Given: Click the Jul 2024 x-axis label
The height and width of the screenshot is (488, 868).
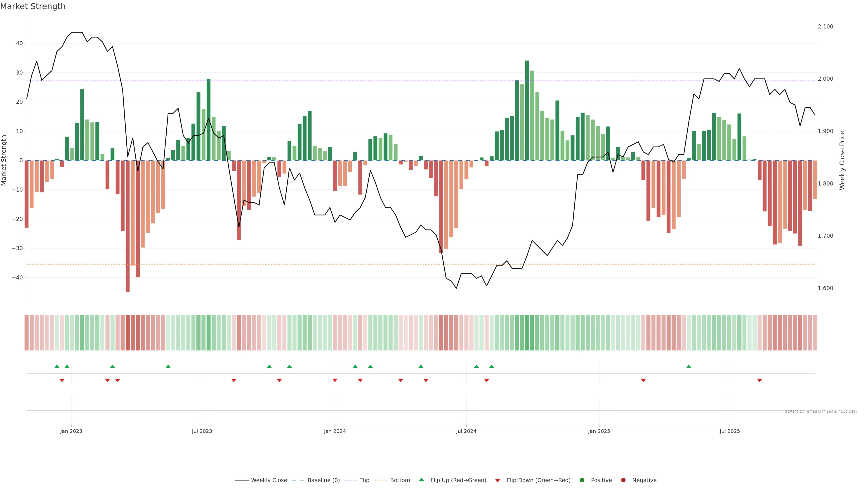Looking at the screenshot, I should point(466,431).
